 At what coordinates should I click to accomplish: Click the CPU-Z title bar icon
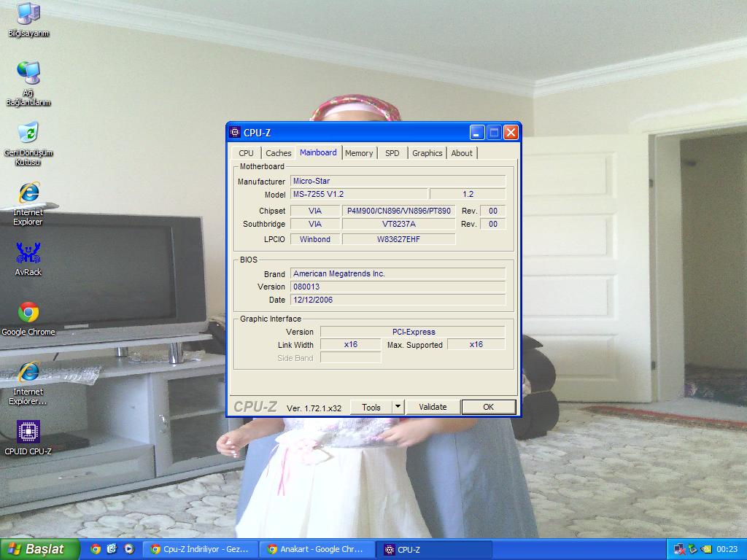235,132
